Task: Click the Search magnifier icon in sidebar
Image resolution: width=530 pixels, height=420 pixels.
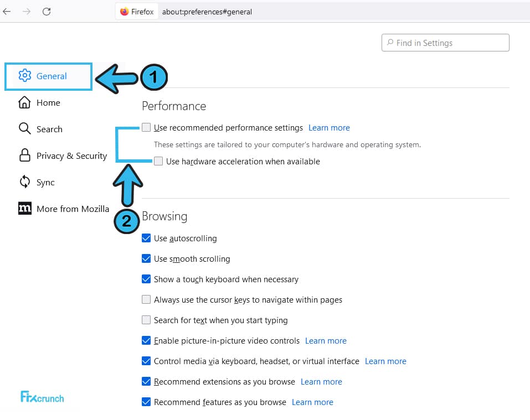Action: pos(25,128)
